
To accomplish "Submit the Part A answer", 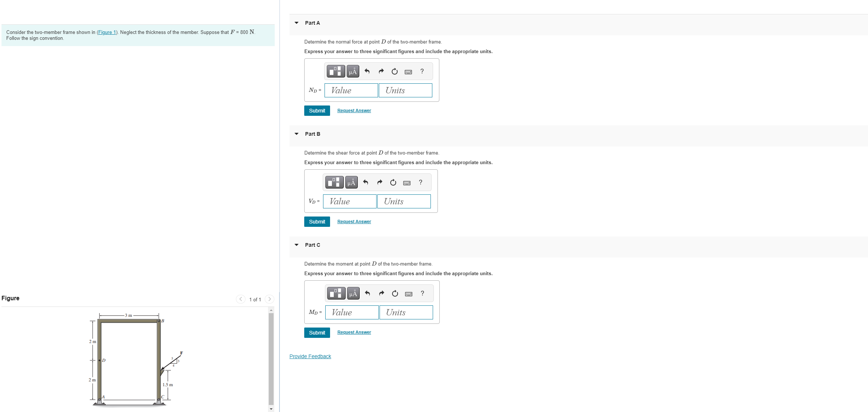I will click(317, 111).
